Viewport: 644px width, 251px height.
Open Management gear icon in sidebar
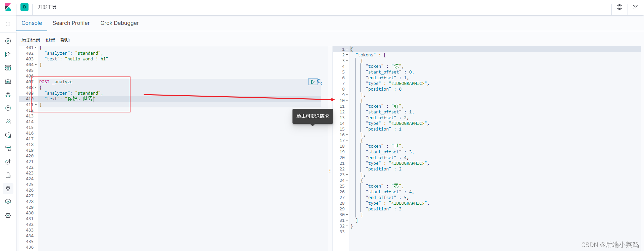(8, 215)
